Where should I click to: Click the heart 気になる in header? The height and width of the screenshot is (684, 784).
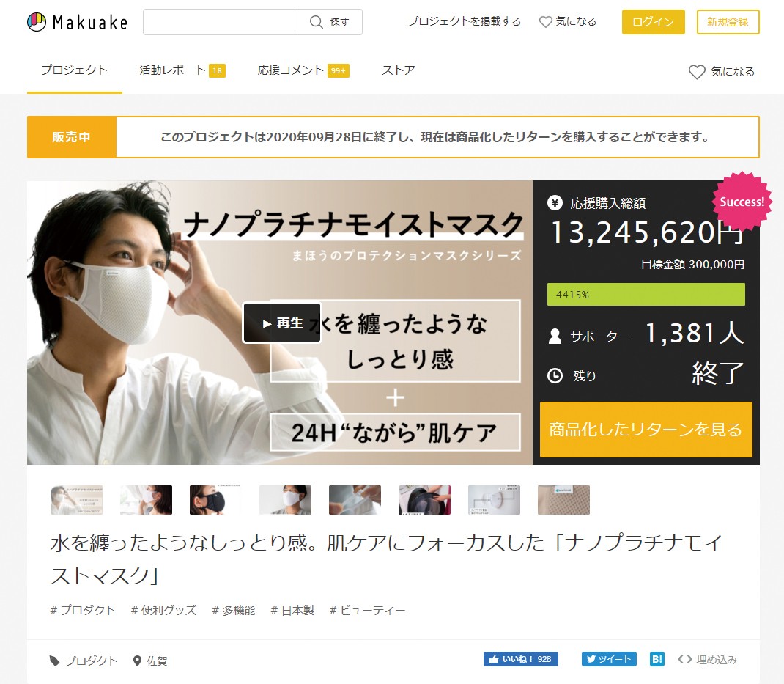[x=567, y=22]
